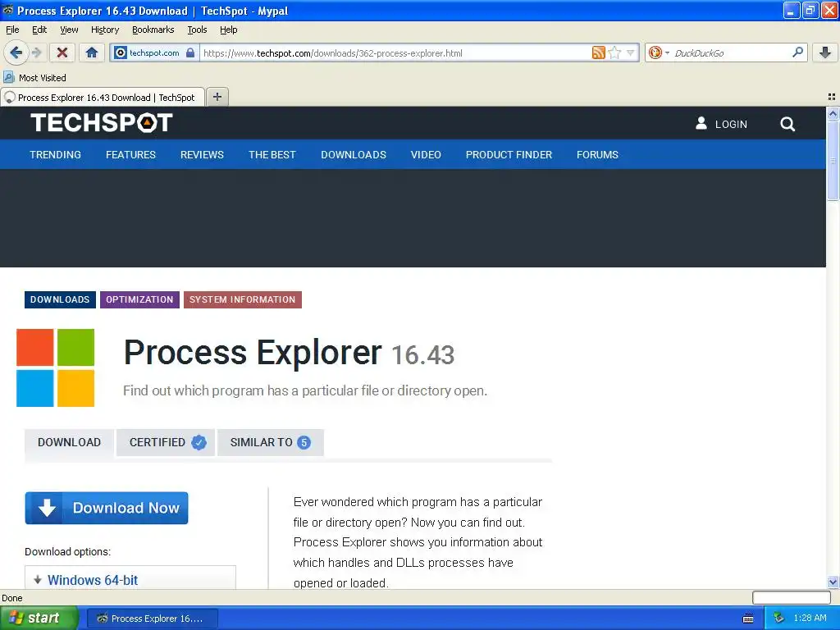The width and height of the screenshot is (840, 630).
Task: Bookmark this page with the star icon
Action: tap(614, 52)
